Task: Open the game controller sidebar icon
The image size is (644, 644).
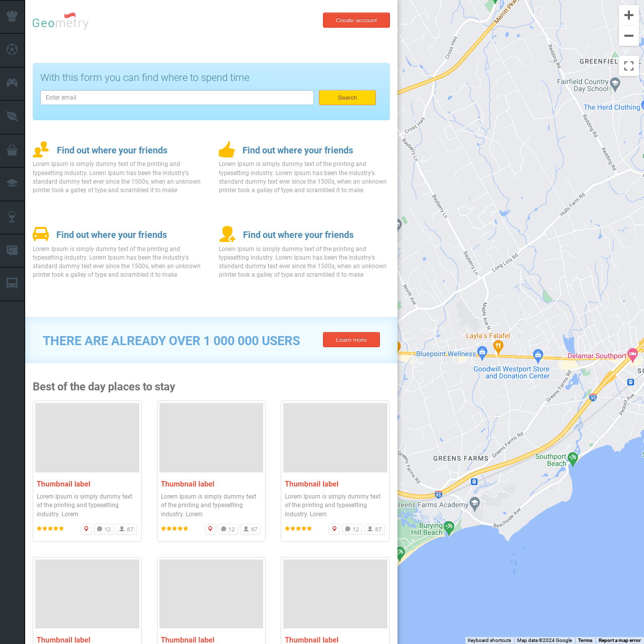Action: 12,83
